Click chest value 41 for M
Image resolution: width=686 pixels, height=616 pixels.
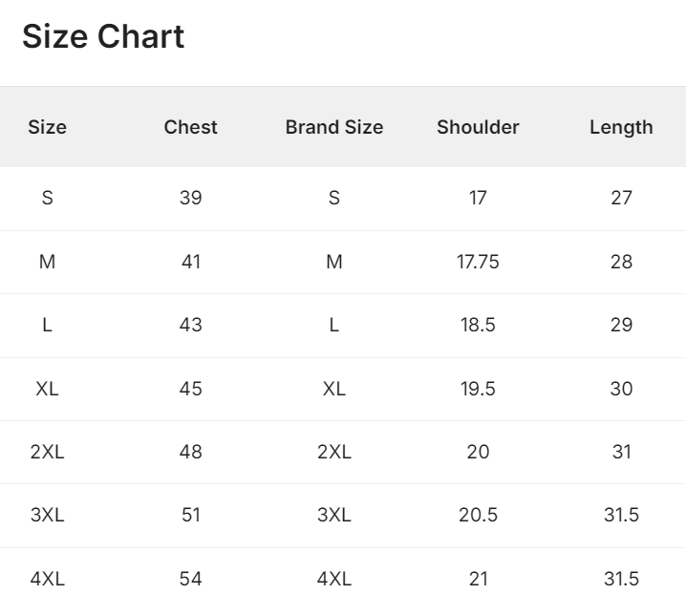(191, 262)
